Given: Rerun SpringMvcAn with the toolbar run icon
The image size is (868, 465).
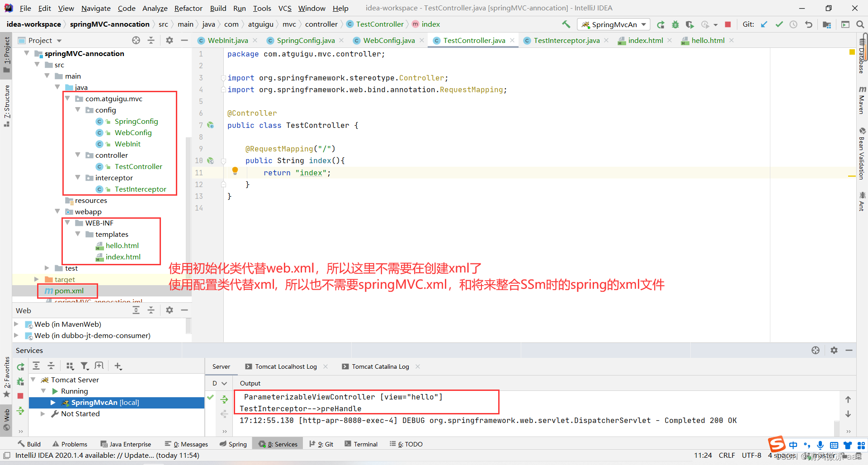Looking at the screenshot, I should click(660, 24).
